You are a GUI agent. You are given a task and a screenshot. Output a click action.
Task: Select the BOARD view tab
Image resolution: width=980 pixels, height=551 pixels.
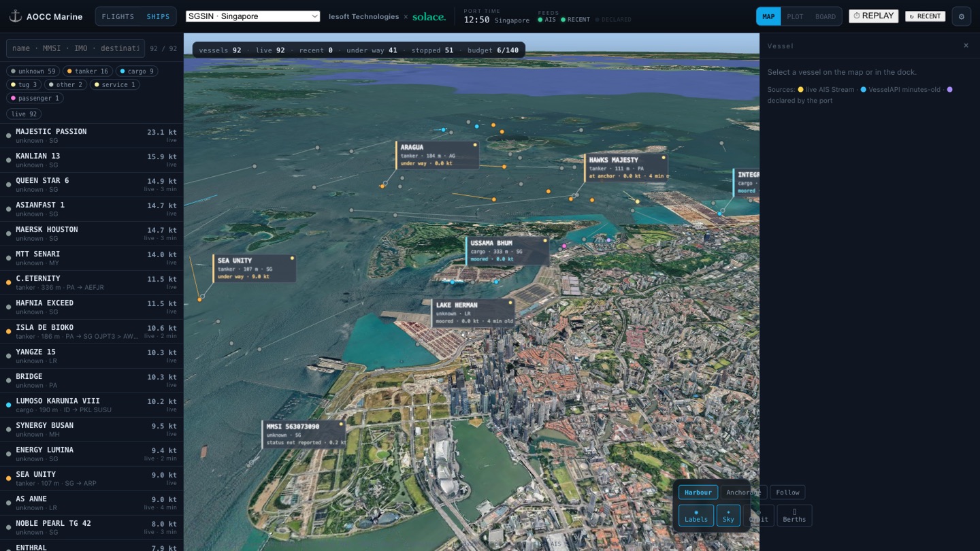826,16
